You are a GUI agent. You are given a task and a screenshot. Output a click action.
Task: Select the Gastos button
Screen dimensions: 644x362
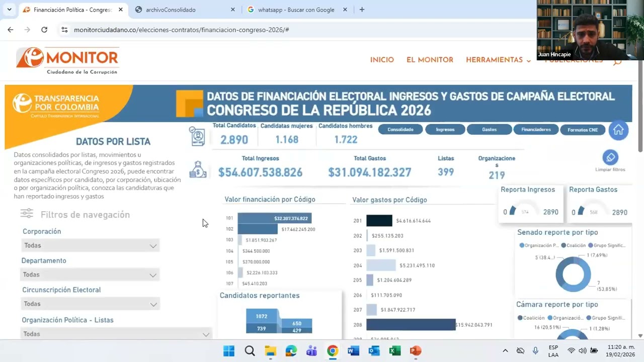(489, 129)
